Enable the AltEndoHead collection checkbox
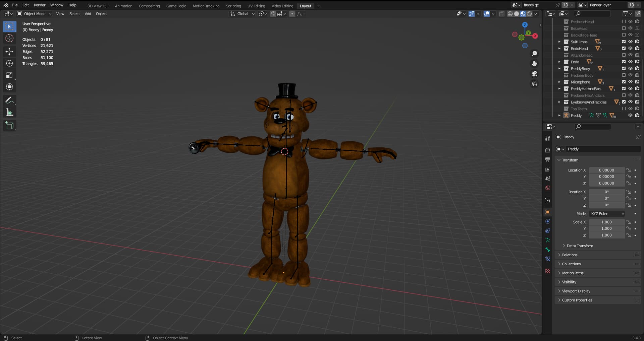644x341 pixels. pyautogui.click(x=624, y=55)
